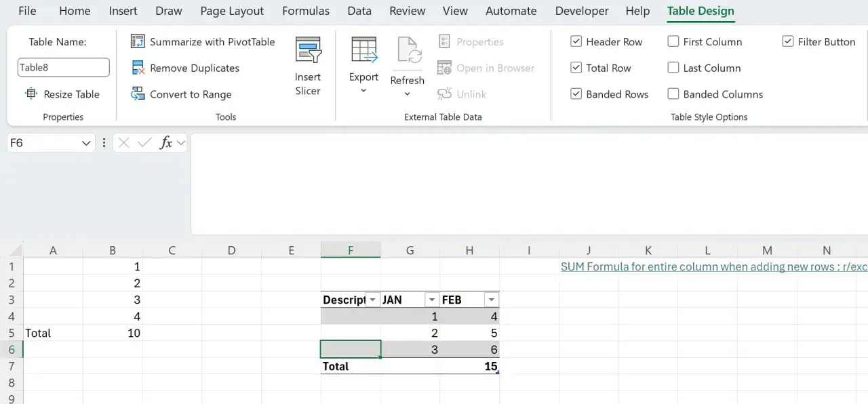The width and height of the screenshot is (868, 404).
Task: Uncheck the Total Row option
Action: click(576, 68)
